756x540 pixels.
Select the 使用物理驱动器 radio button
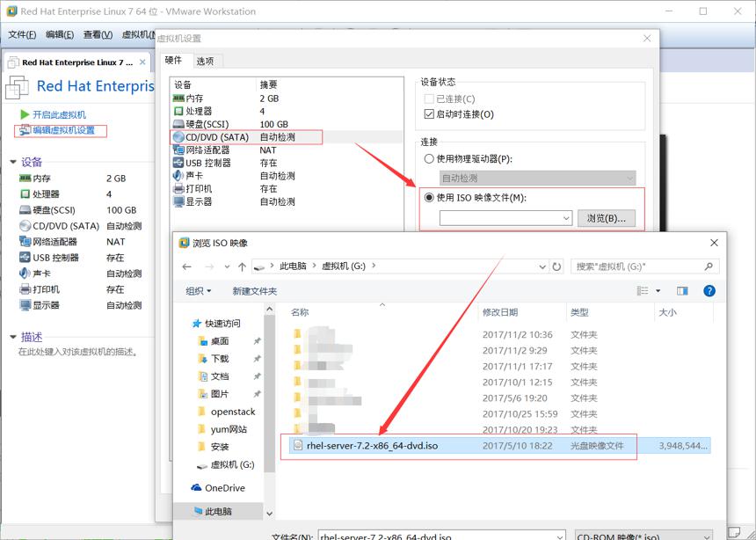[429, 159]
